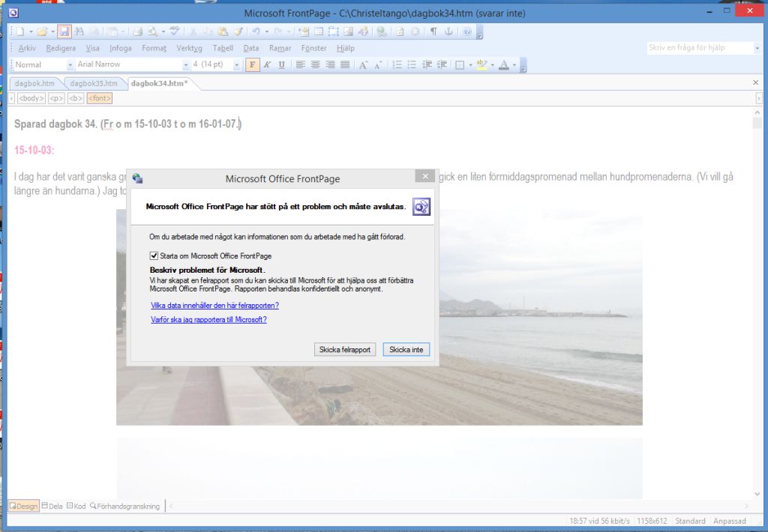Click the Find binoculars icon
768x532 pixels.
[79, 31]
